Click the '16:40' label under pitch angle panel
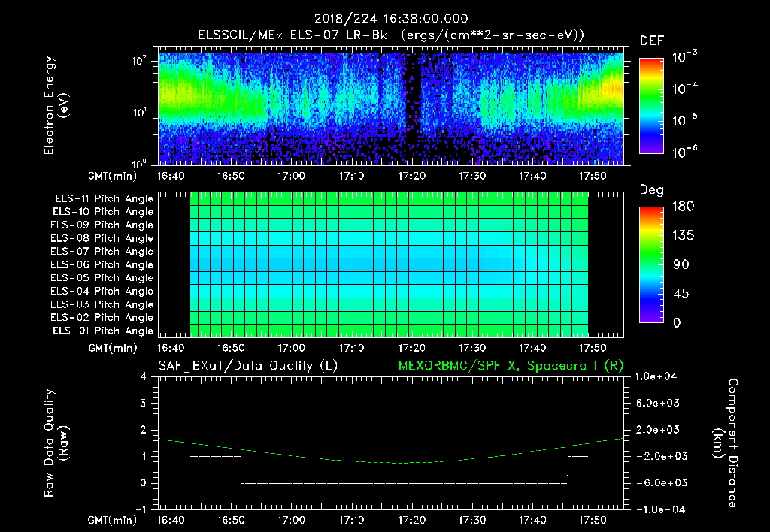The height and width of the screenshot is (532, 770). click(x=171, y=349)
